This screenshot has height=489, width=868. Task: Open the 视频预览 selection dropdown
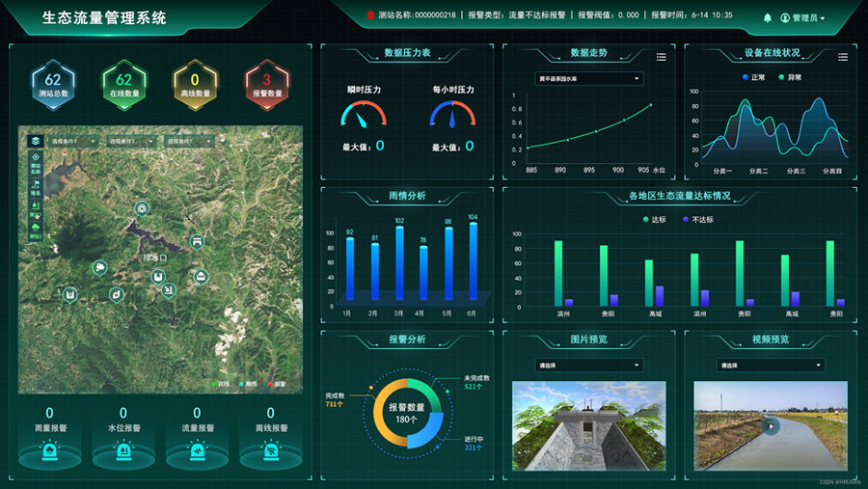pyautogui.click(x=772, y=366)
